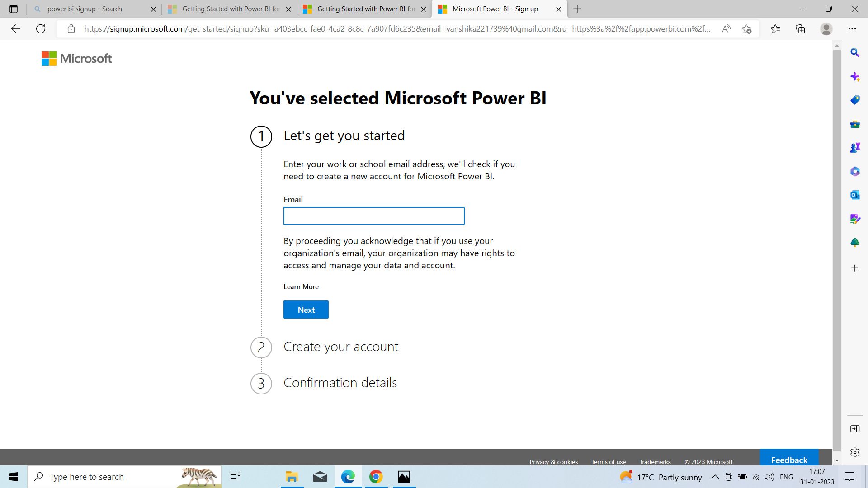Image resolution: width=868 pixels, height=488 pixels.
Task: Click the Confirmation details step heading
Action: tap(340, 383)
